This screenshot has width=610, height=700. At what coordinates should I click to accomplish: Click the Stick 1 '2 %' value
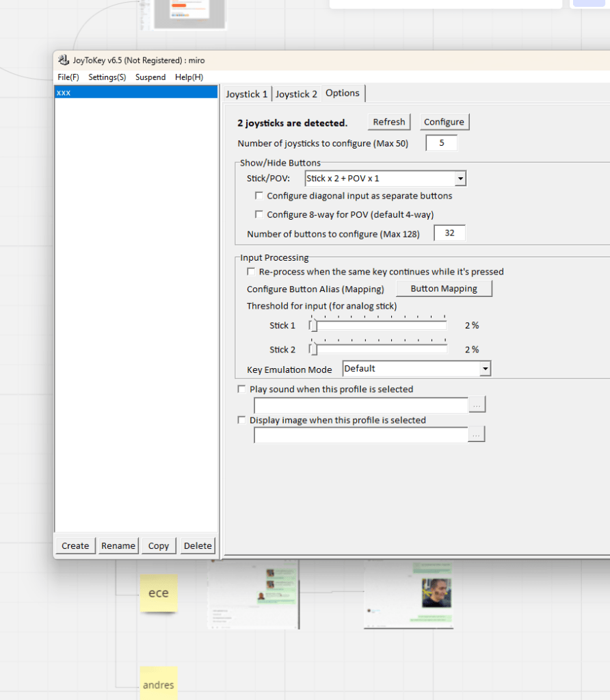point(472,326)
